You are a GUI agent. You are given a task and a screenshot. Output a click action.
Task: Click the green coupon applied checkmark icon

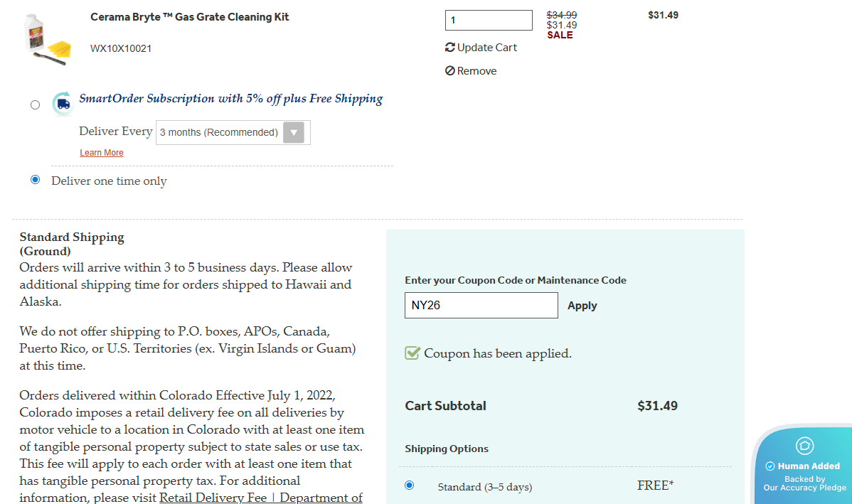click(x=412, y=353)
